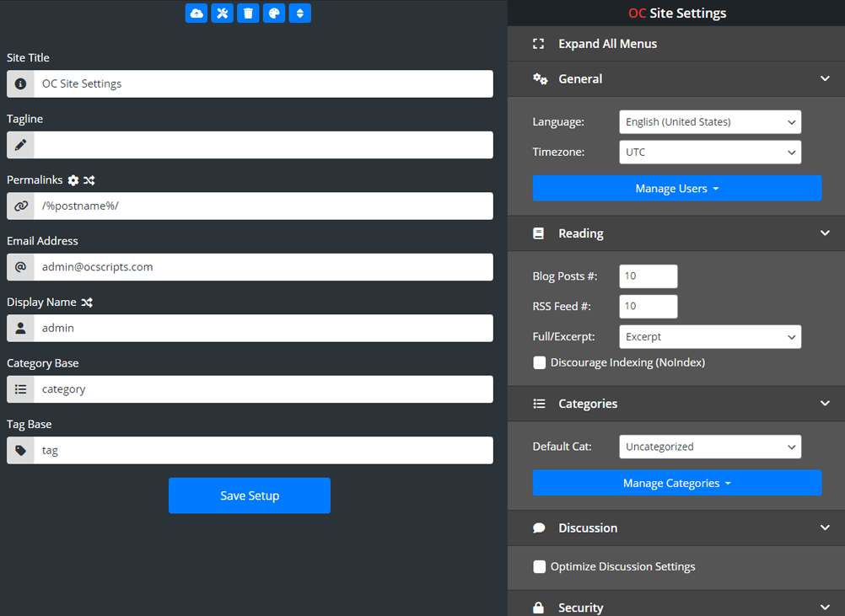Viewport: 845px width, 616px height.
Task: Click the chain link icon in Permalinks field
Action: tap(20, 206)
